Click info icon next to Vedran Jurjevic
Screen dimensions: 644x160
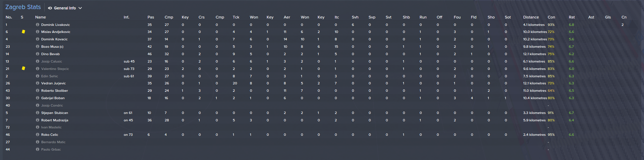pyautogui.click(x=38, y=83)
